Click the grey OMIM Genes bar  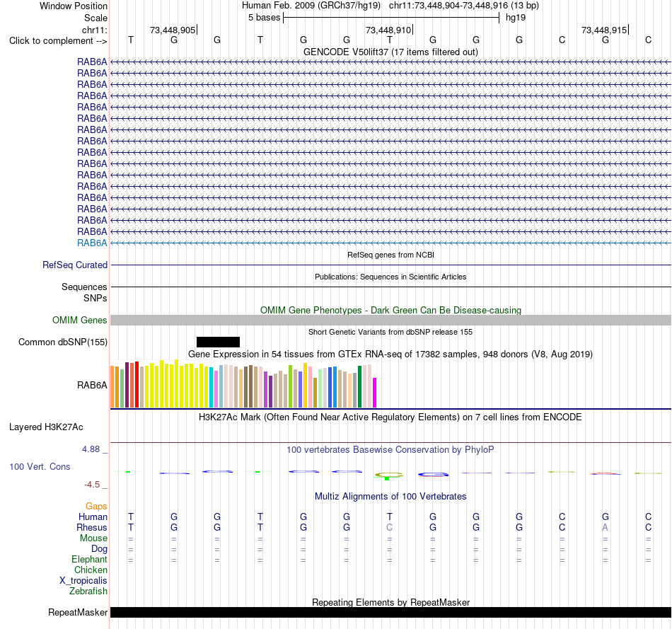pyautogui.click(x=390, y=321)
